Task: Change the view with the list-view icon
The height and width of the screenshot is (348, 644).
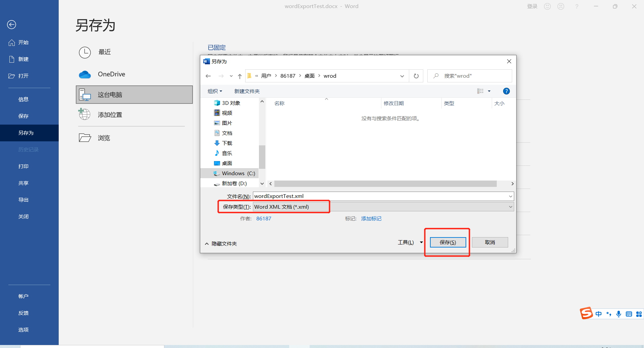Action: tap(481, 91)
